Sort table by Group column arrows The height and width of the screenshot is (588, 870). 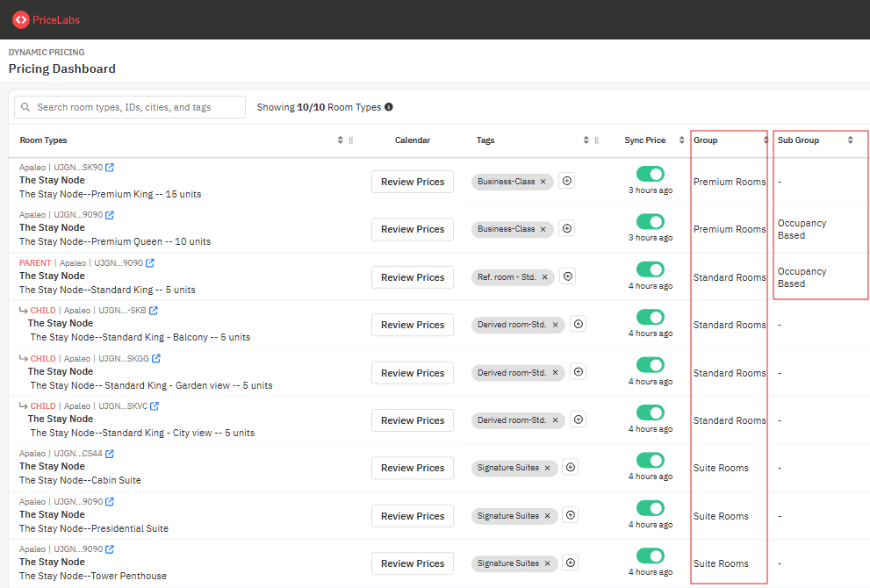tap(766, 140)
